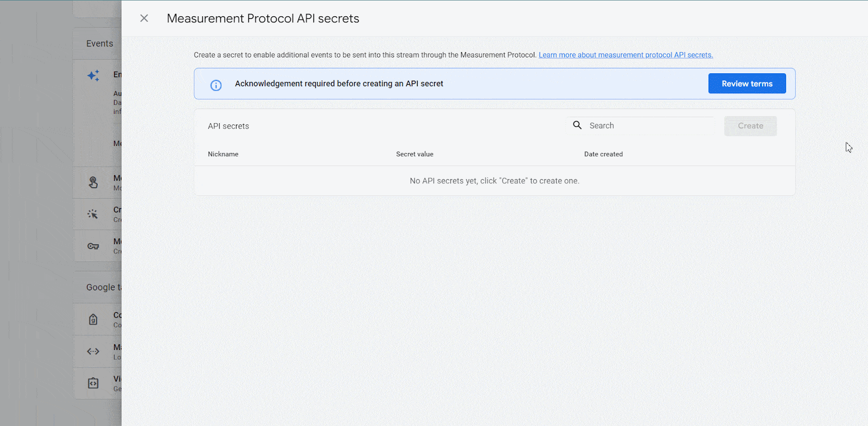Click the Measurement Protocol API secrets title
Screen dimensions: 868x426
tap(263, 18)
